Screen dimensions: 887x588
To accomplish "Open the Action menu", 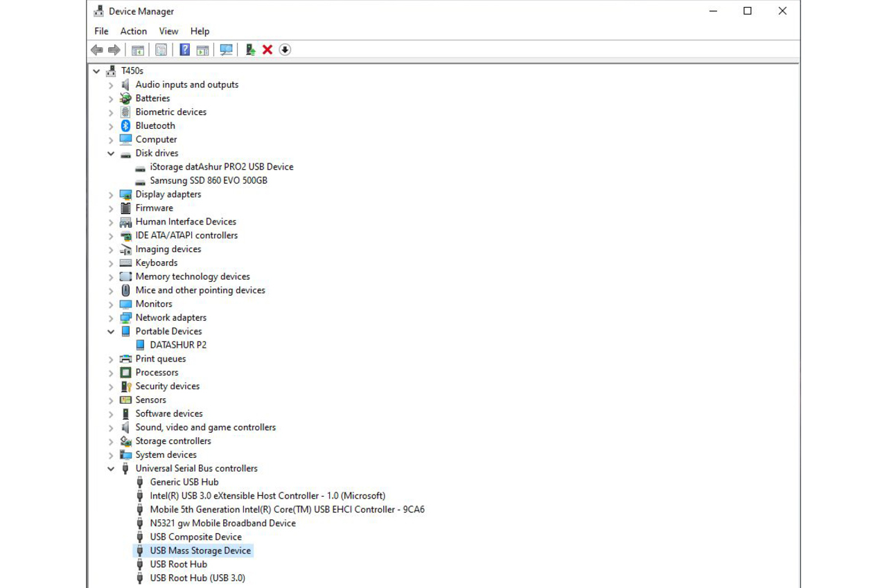I will 133,31.
